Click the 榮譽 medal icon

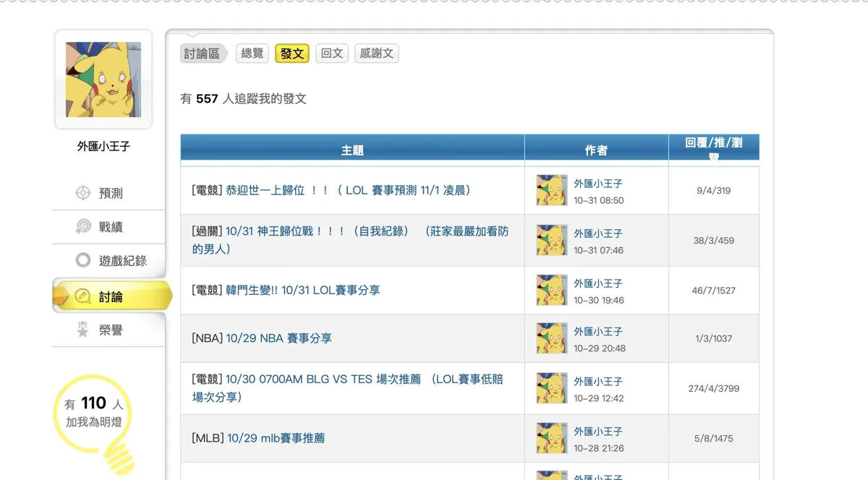tap(83, 330)
